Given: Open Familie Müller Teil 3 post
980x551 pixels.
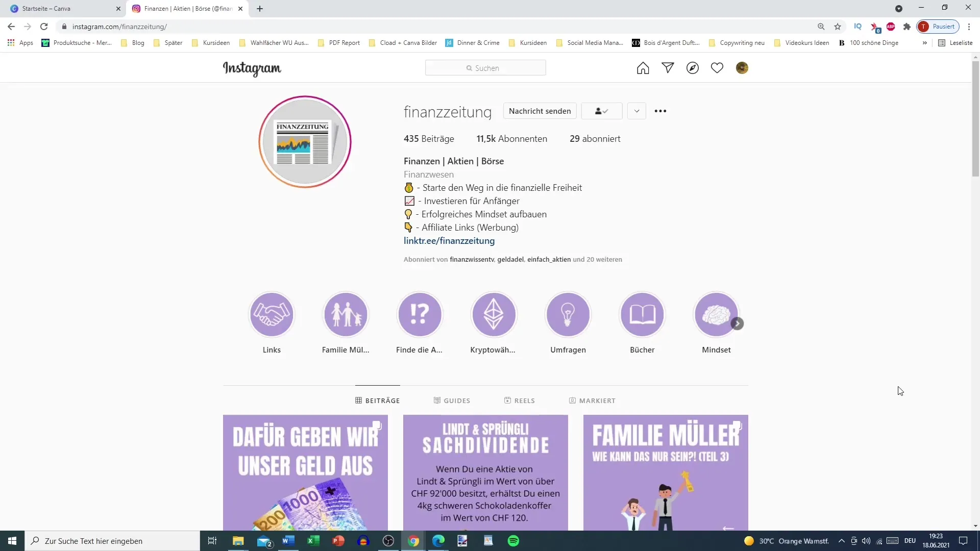Looking at the screenshot, I should [666, 472].
